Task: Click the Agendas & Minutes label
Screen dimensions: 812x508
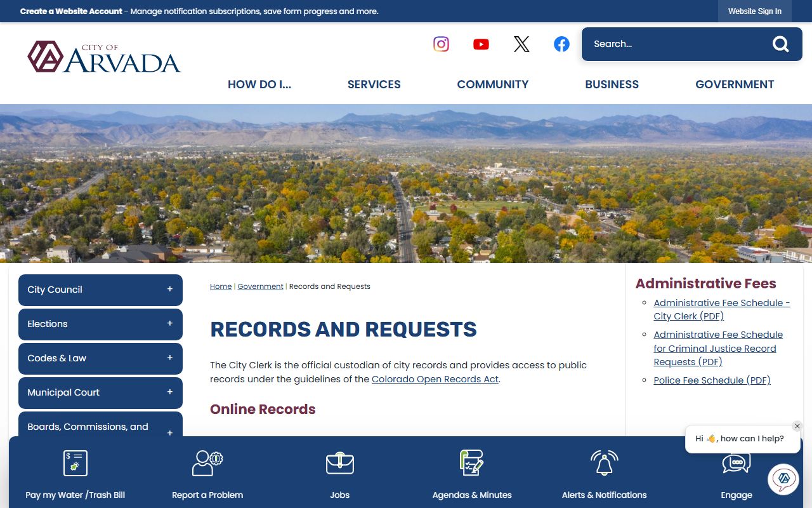Action: pyautogui.click(x=472, y=495)
